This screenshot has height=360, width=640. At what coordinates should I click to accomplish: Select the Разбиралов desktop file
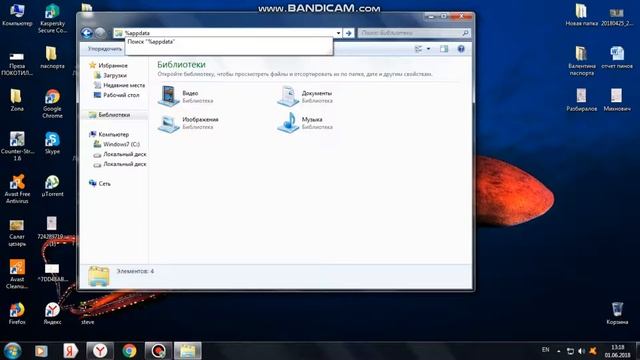582,100
